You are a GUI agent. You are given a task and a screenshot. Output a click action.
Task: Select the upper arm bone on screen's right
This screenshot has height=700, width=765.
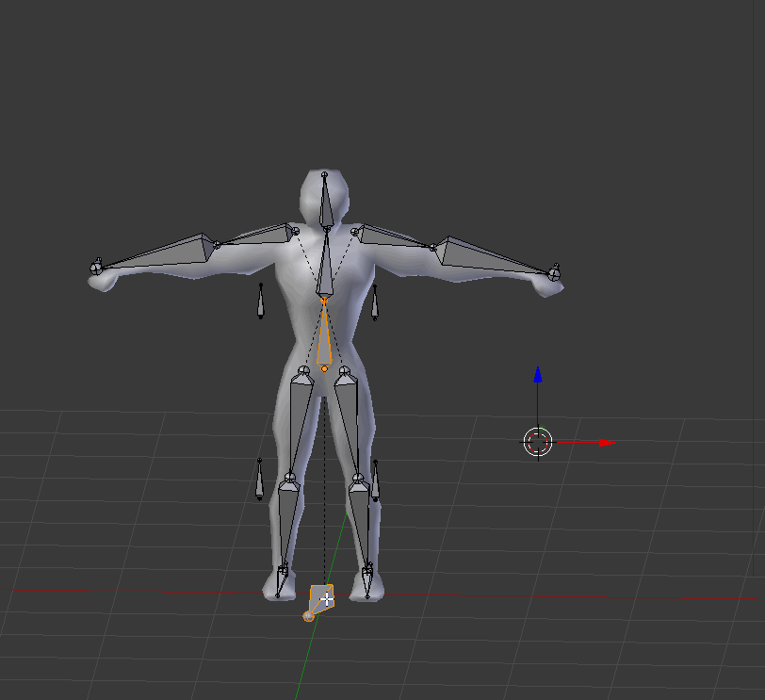393,236
